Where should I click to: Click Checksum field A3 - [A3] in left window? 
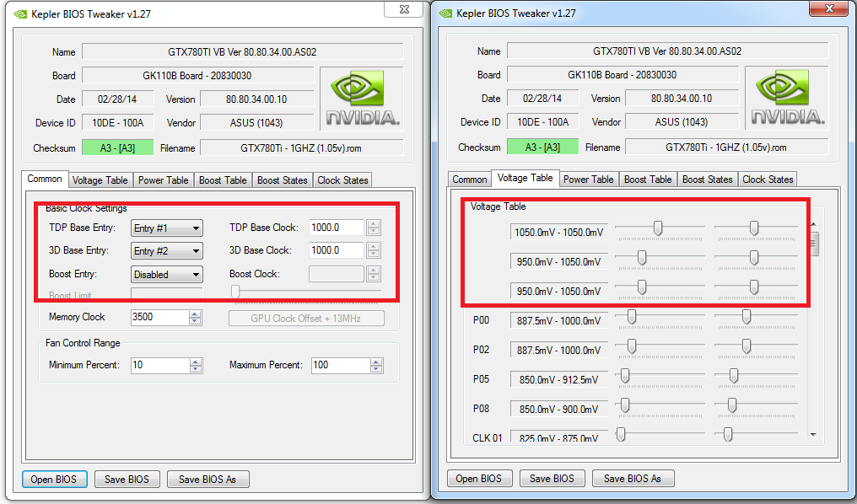point(117,148)
